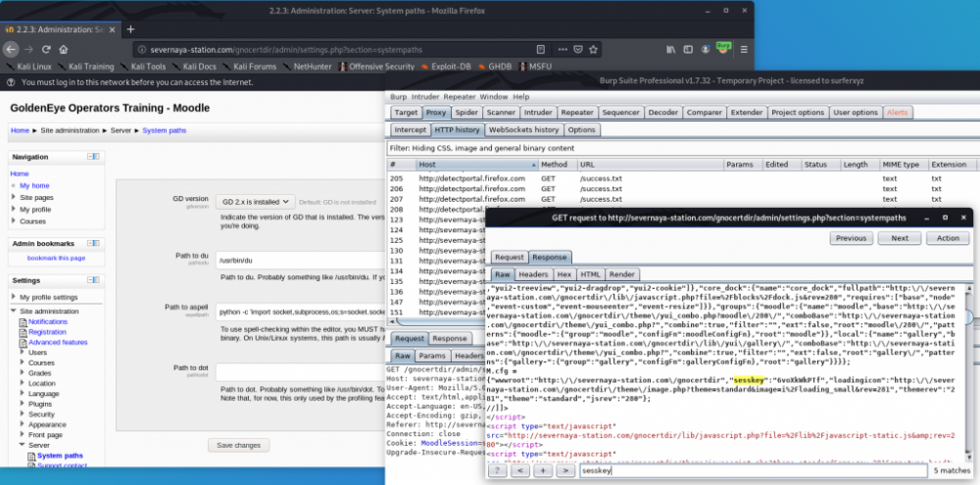Select Request tab in popup window
980x485 pixels.
510,257
